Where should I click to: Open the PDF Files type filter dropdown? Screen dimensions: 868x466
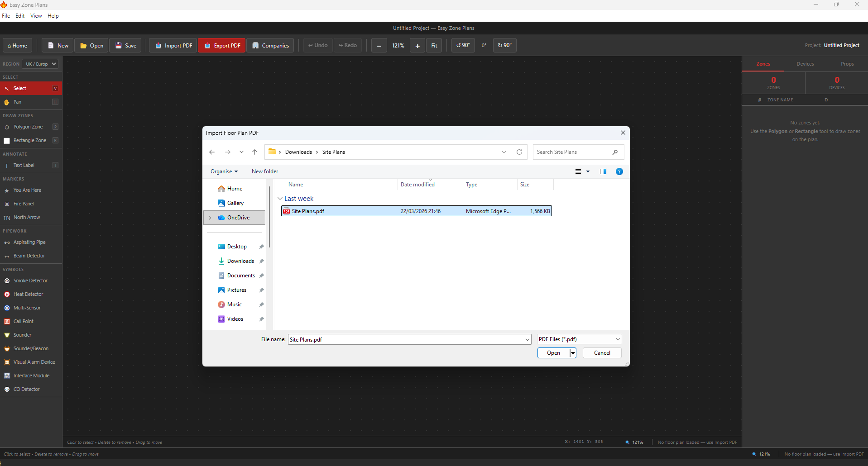[x=579, y=339]
